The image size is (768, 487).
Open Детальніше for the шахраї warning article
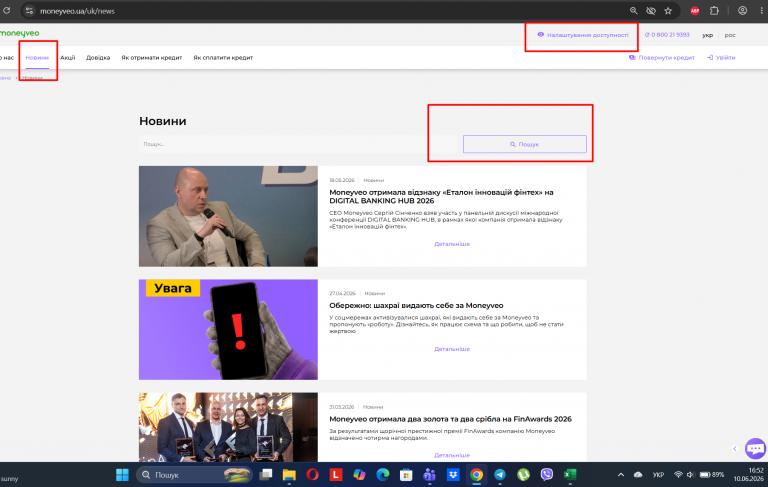click(x=452, y=349)
